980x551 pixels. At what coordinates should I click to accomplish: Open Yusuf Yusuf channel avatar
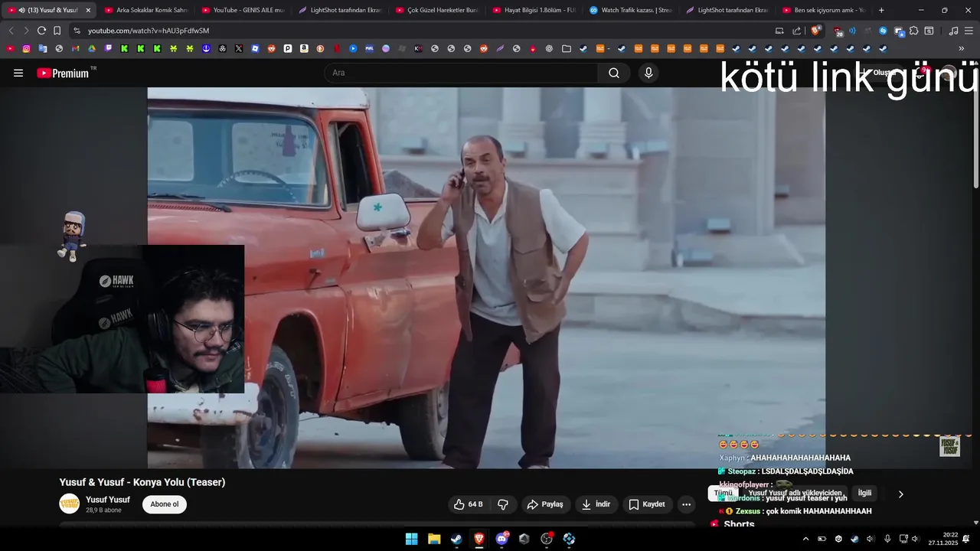point(70,504)
